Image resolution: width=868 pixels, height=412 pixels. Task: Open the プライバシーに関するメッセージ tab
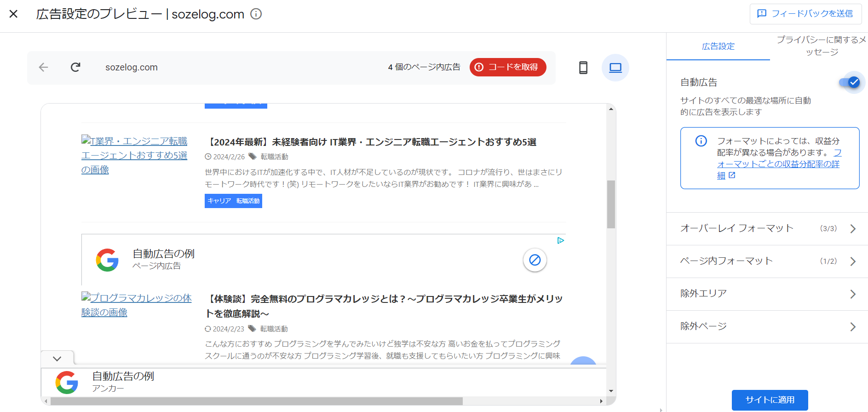point(822,46)
